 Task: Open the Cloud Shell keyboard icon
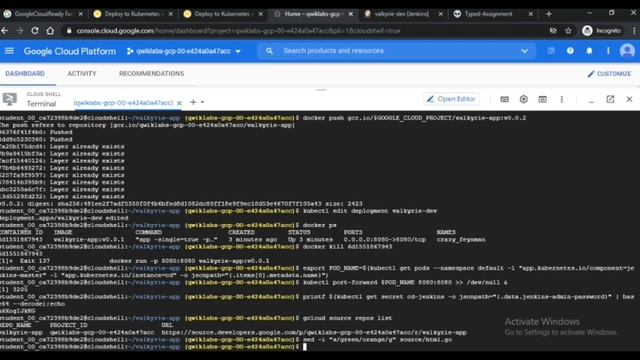(504, 99)
